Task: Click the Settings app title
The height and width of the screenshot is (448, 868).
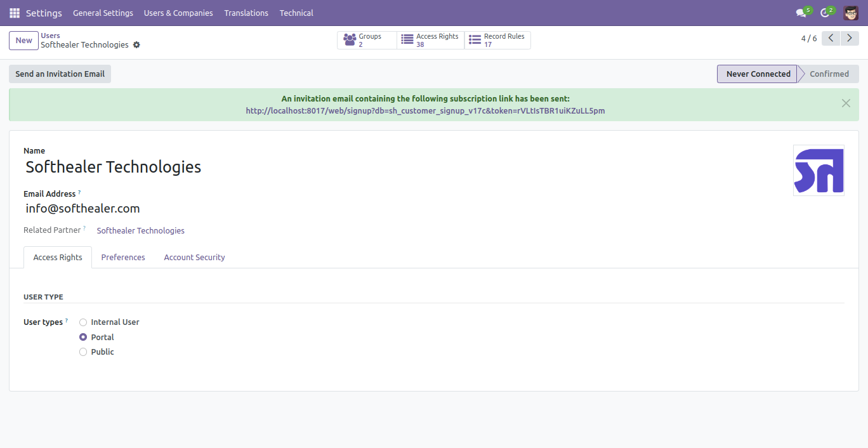Action: [x=44, y=13]
